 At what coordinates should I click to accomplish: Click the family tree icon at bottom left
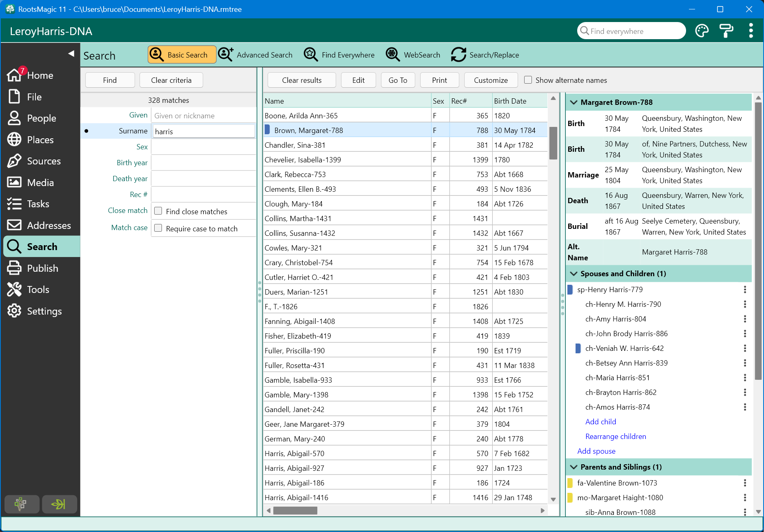[21, 504]
